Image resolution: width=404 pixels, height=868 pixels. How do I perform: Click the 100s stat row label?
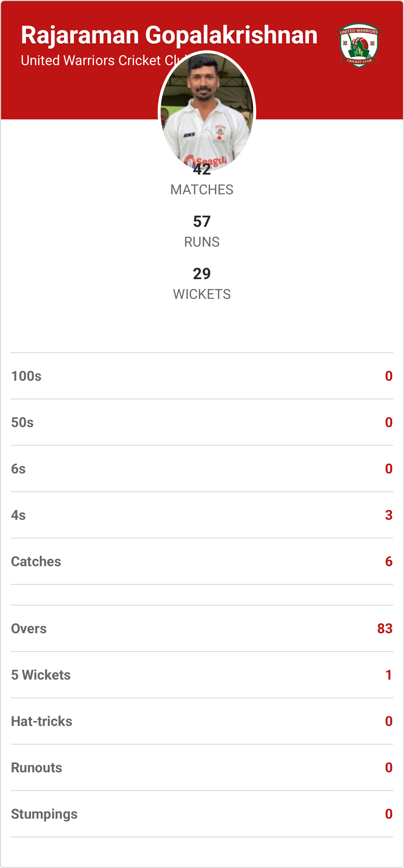pos(26,376)
